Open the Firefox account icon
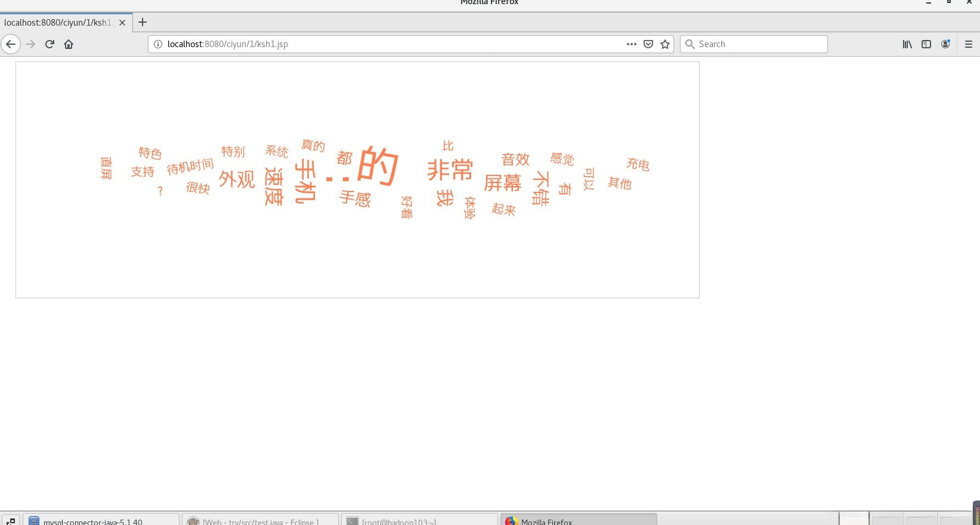 coord(945,44)
